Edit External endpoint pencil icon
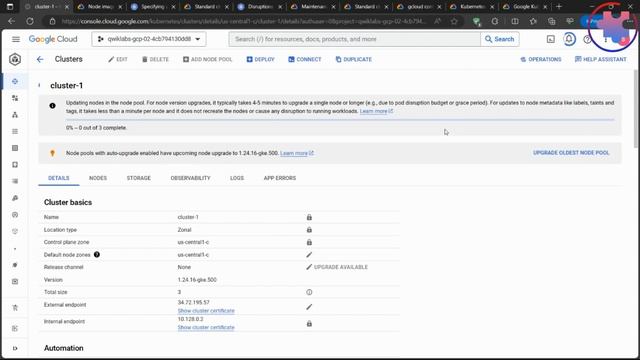Viewport: 640px width, 360px height. click(309, 307)
